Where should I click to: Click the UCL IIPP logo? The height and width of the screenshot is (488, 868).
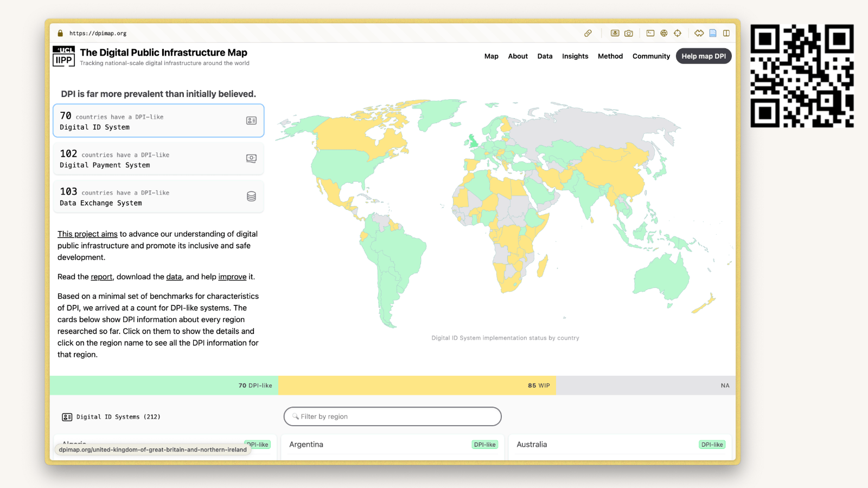[x=63, y=56]
